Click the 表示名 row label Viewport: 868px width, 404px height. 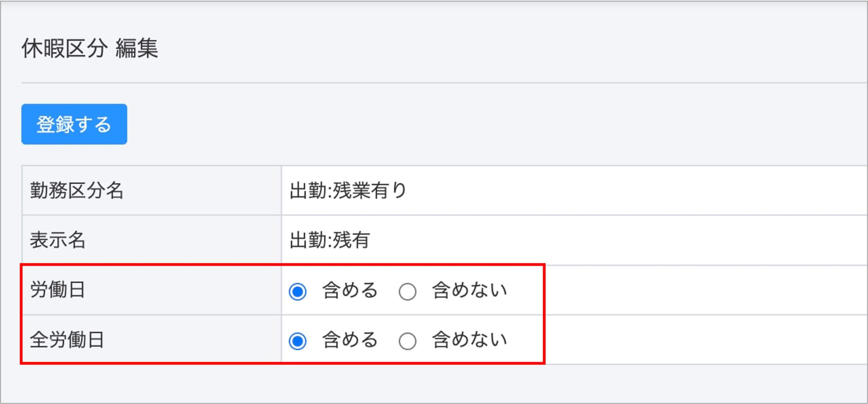(58, 240)
